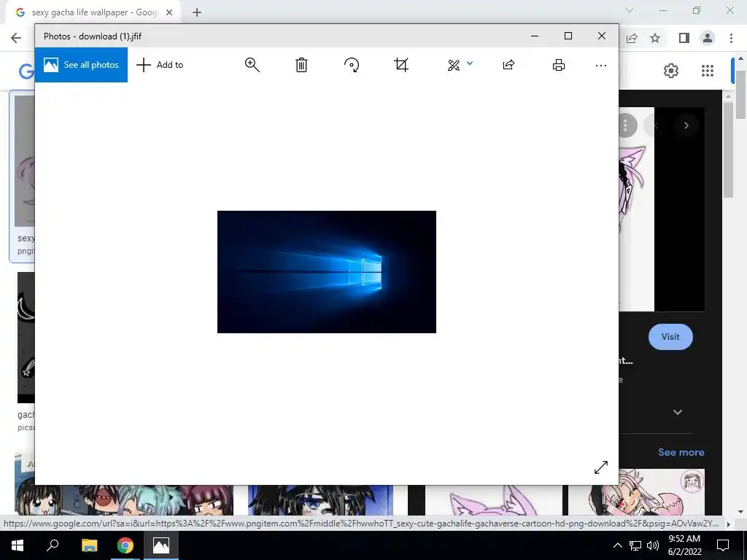Open a new Chrome tab
The height and width of the screenshot is (560, 747).
coord(197,13)
